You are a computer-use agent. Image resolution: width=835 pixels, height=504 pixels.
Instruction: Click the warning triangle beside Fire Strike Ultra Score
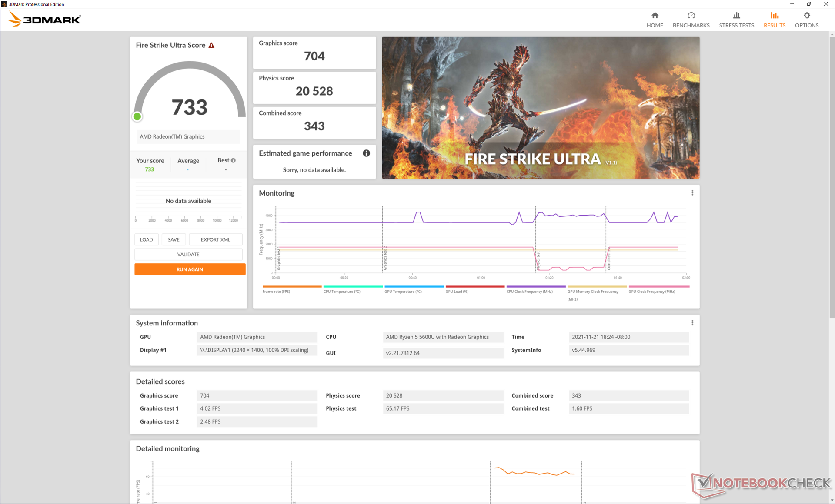point(212,46)
